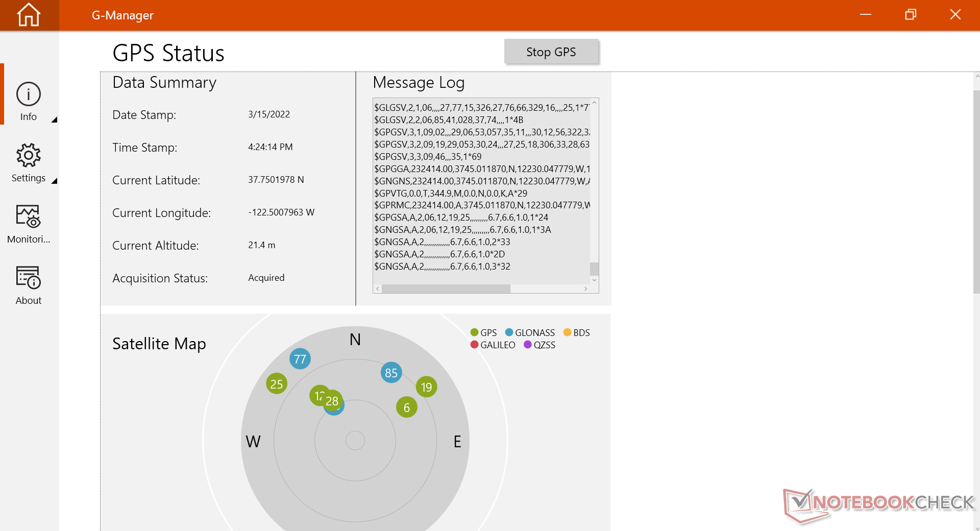980x531 pixels.
Task: Expand the Settings submenu arrow
Action: pyautogui.click(x=54, y=181)
